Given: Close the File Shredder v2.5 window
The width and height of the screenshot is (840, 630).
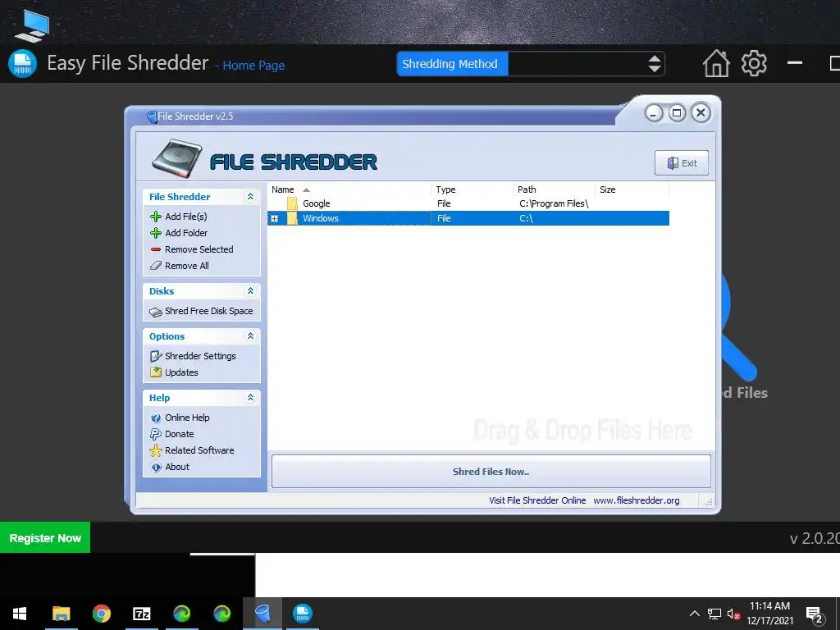Looking at the screenshot, I should tap(701, 113).
